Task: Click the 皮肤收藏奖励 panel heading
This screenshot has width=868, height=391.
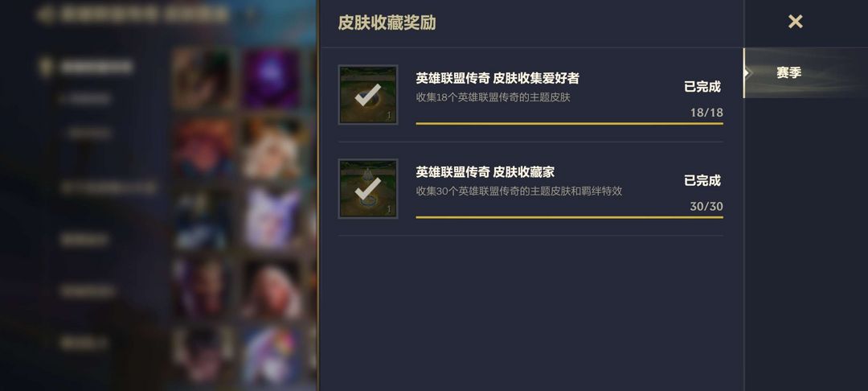Action: 387,23
